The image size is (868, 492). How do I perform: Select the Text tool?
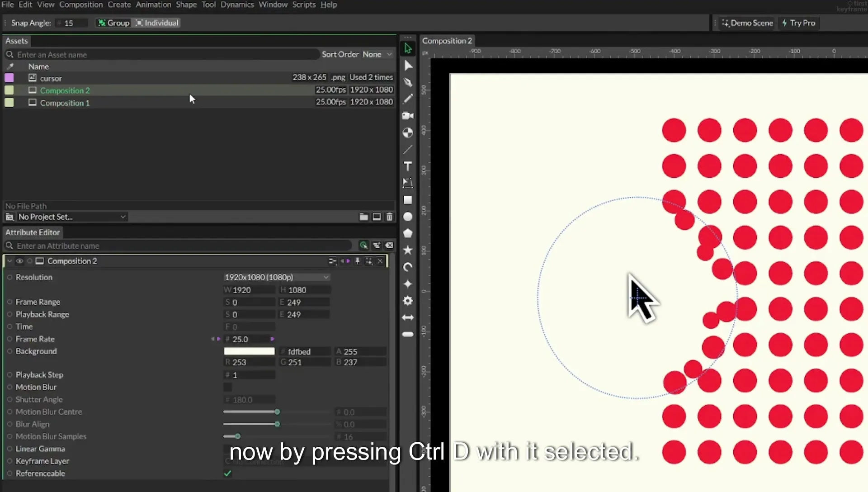click(x=408, y=166)
